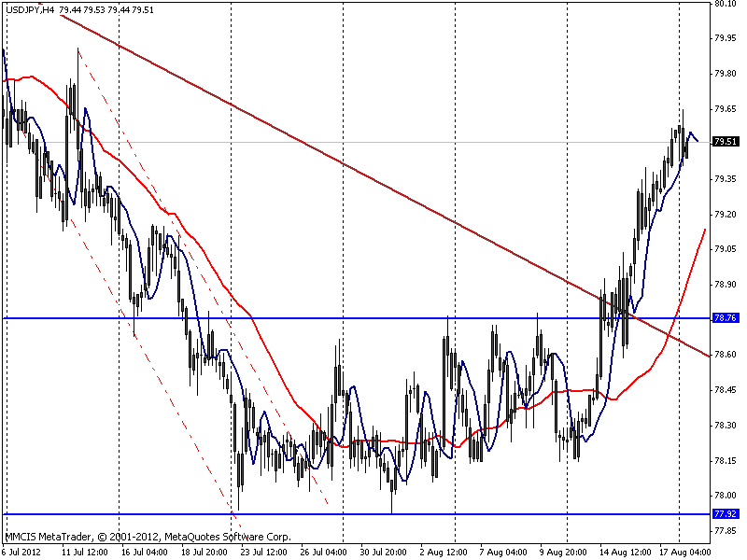Click the 6 Jul 2012 date label

[21, 553]
